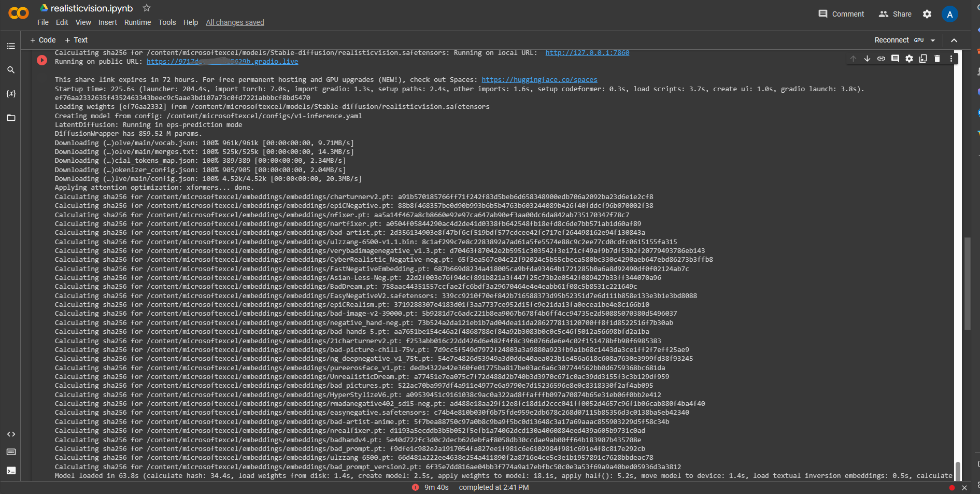
Task: Open the table of contents sidebar
Action: coord(11,46)
